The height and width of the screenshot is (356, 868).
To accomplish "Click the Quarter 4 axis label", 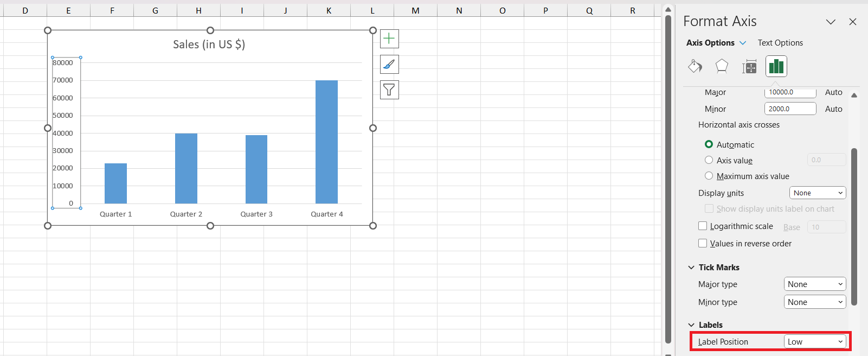I will pos(327,214).
